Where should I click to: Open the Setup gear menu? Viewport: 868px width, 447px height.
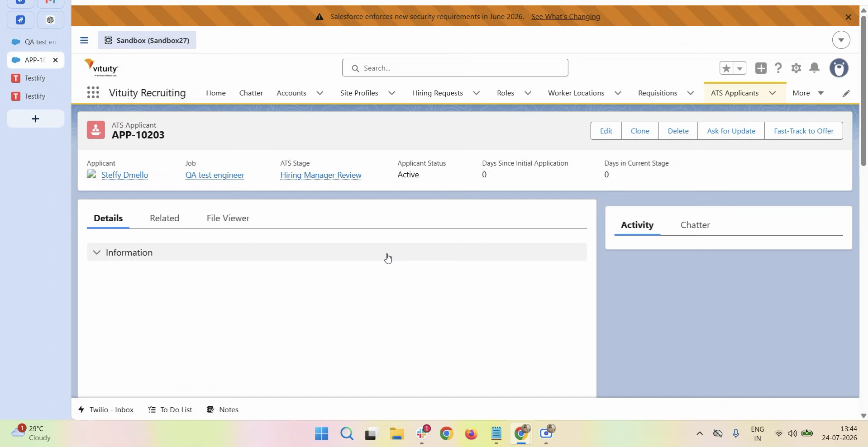point(796,68)
